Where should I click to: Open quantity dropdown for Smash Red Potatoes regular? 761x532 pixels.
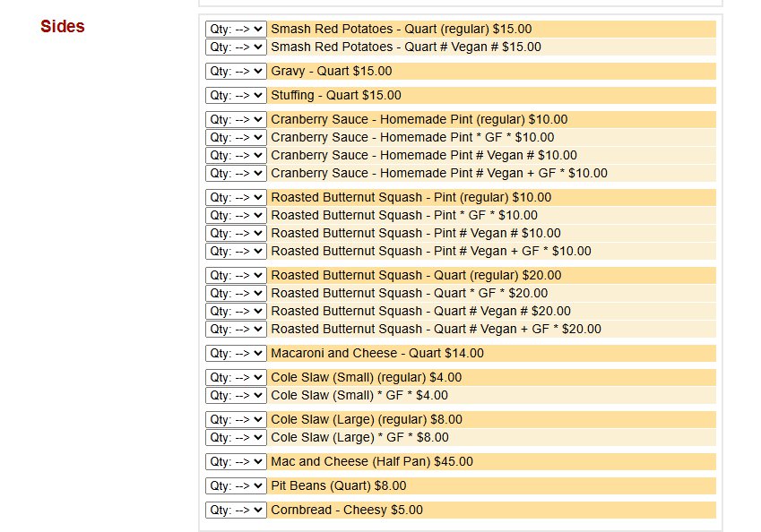coord(236,29)
